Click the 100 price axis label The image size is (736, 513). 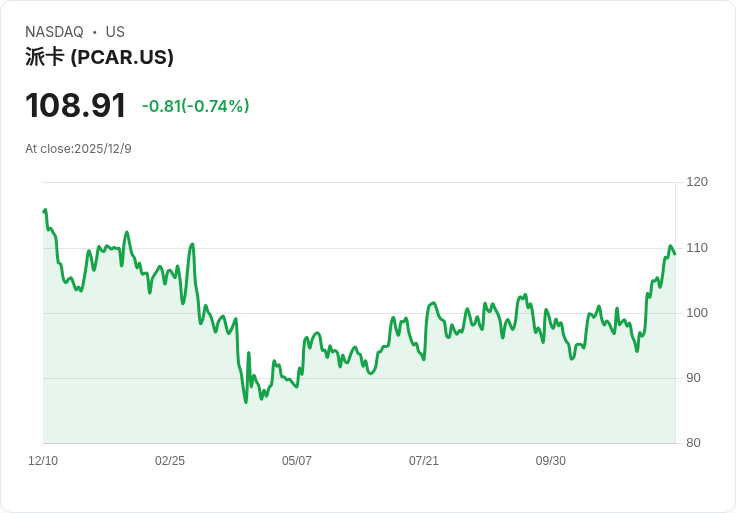coord(697,313)
